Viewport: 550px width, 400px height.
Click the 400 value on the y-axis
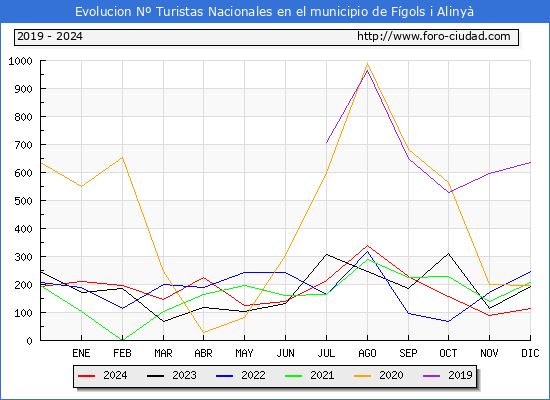click(24, 229)
